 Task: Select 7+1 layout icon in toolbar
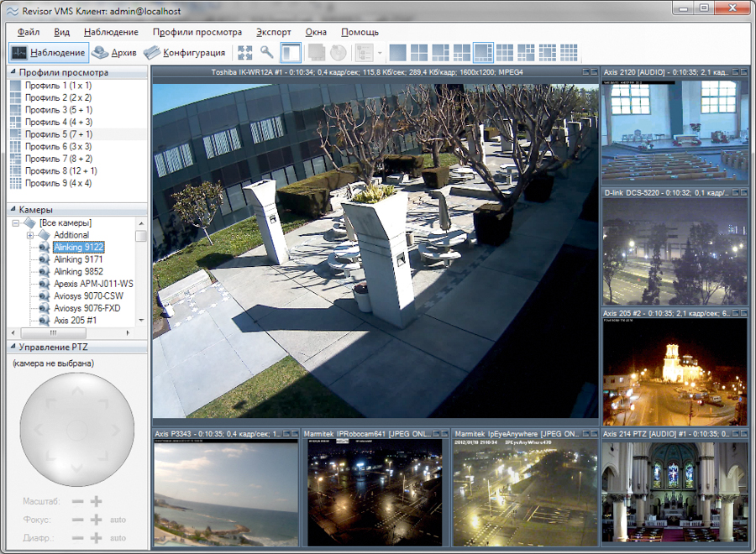point(483,53)
